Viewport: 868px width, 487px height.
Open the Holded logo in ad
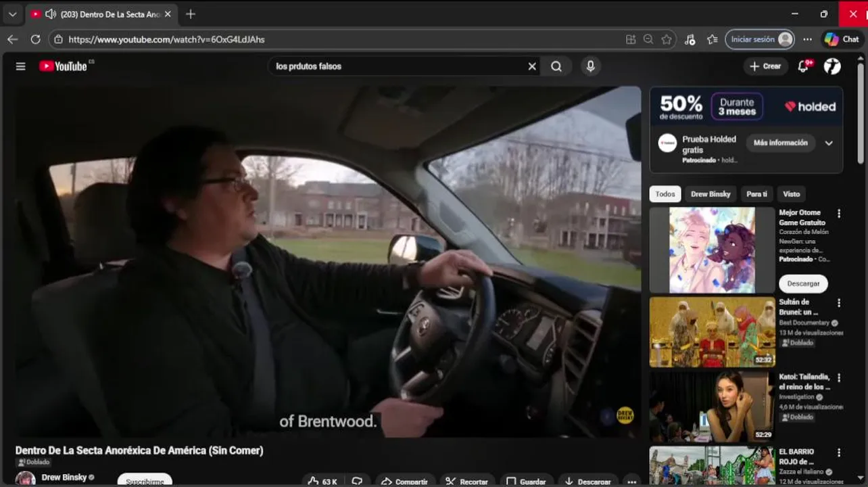[810, 106]
